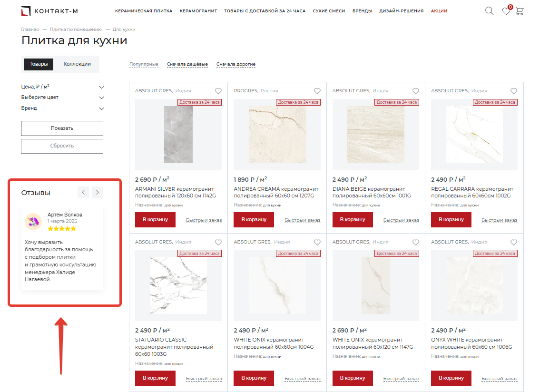
Task: Open ARMANI SILVER керамогранит product title
Action: (x=176, y=193)
